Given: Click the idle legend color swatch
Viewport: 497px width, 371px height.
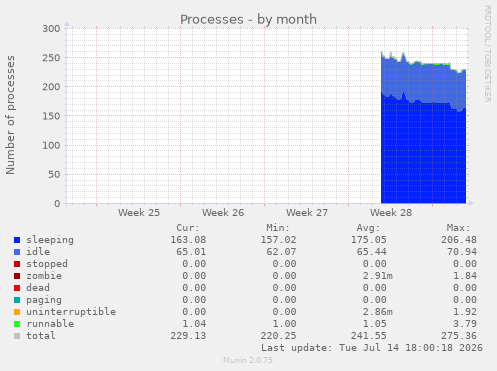Looking at the screenshot, I should pos(17,252).
